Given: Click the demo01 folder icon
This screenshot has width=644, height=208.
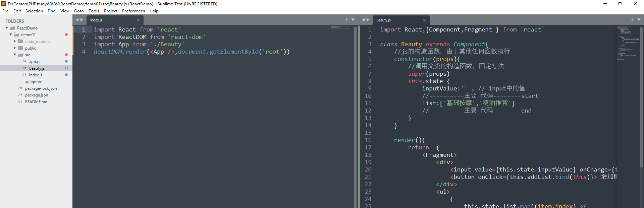Looking at the screenshot, I should (x=16, y=34).
